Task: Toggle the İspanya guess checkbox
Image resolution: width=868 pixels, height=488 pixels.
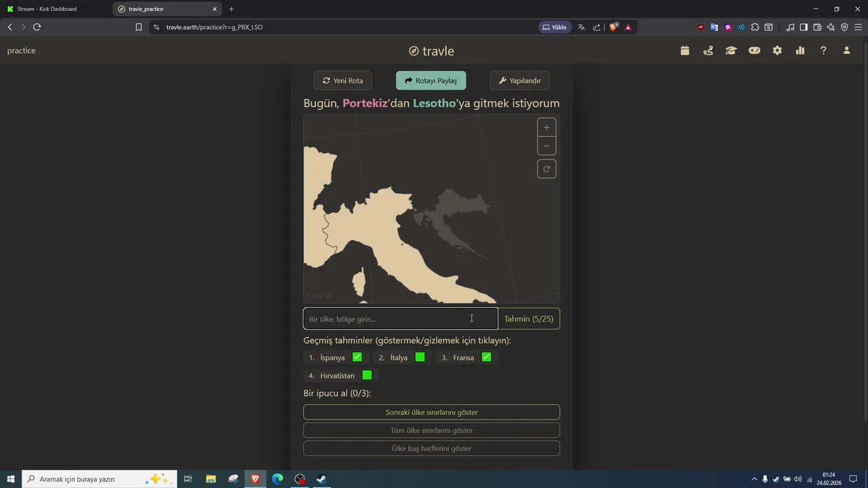Action: coord(357,357)
